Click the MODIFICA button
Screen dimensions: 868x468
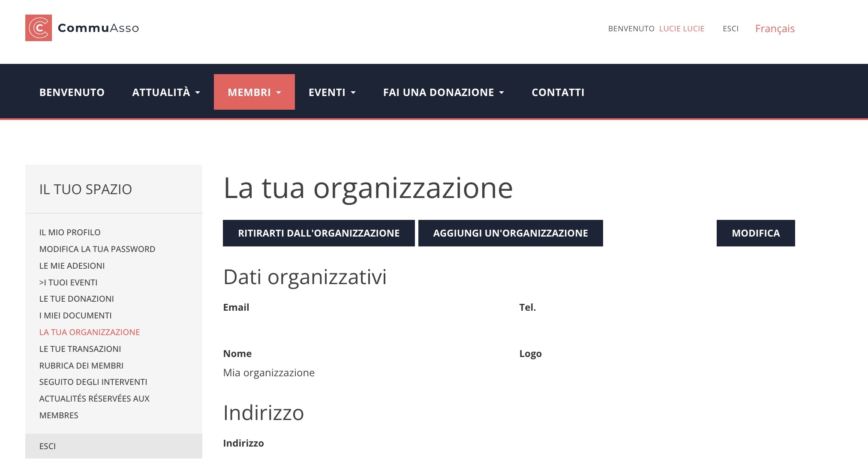click(755, 233)
